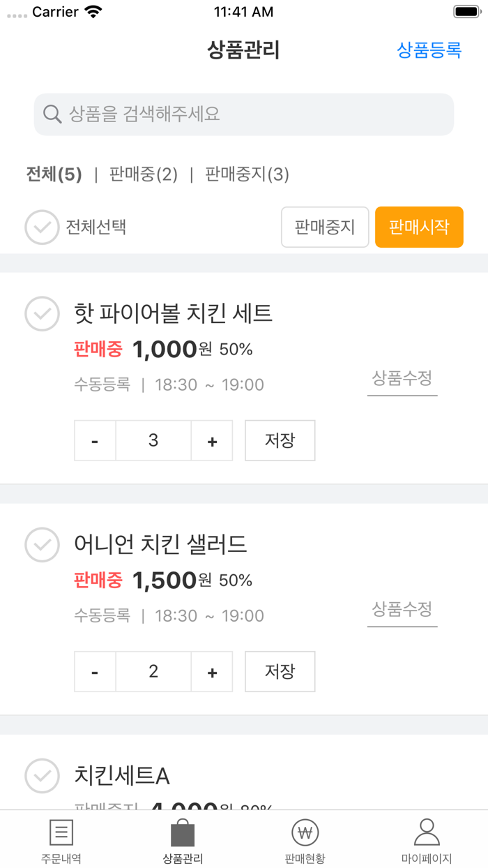The height and width of the screenshot is (868, 488).
Task: Open 마이페이지 via the person icon
Action: (x=427, y=832)
